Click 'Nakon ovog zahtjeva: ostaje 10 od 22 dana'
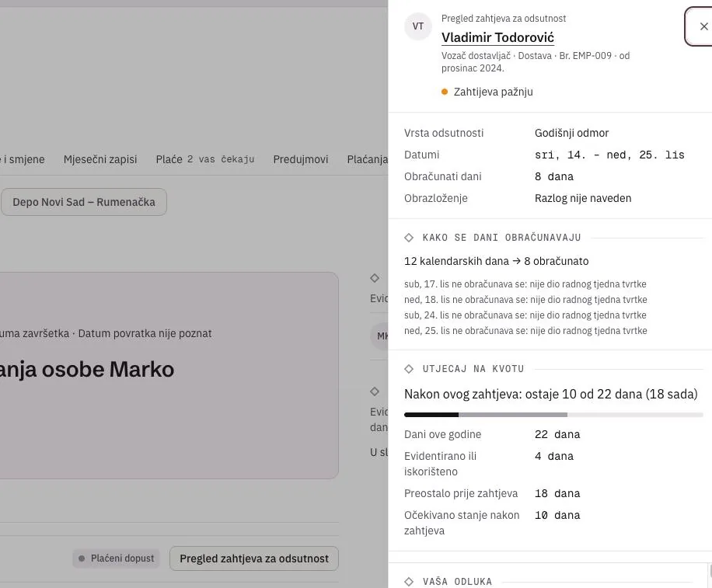Viewport: 712px width, 588px height. point(551,394)
